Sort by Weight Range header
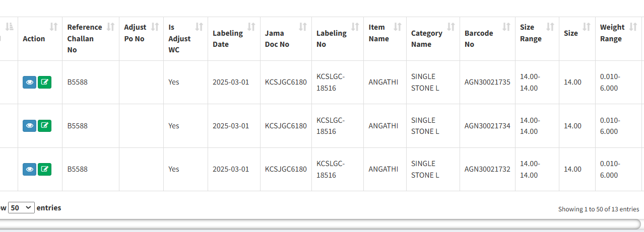644x232 pixels. coord(619,39)
